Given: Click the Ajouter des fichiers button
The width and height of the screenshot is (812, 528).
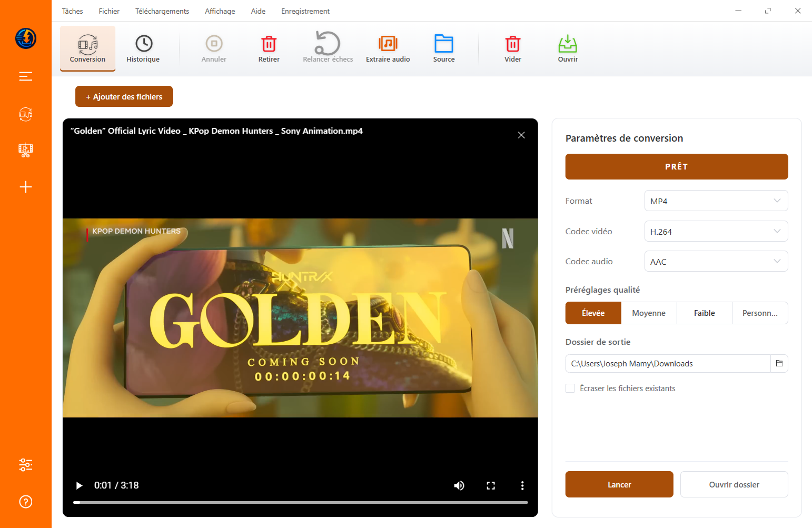Looking at the screenshot, I should (124, 96).
